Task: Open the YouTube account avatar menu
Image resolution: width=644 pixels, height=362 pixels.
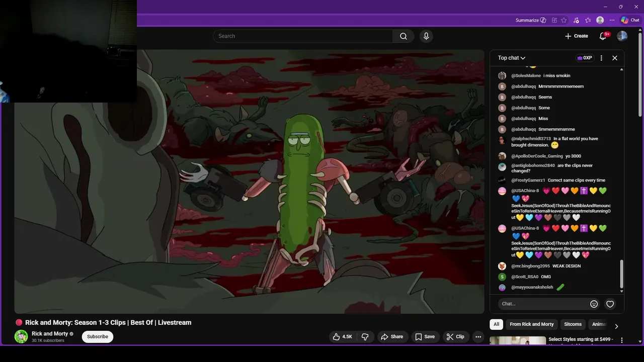Action: click(622, 36)
